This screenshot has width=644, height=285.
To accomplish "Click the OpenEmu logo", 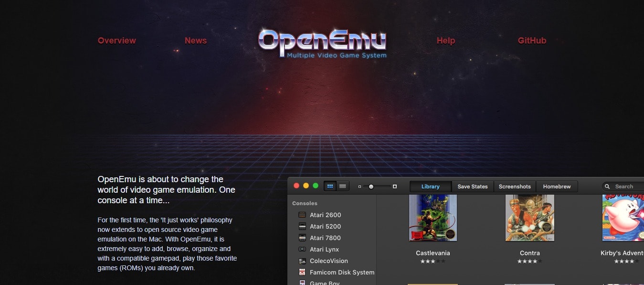I will pos(322,44).
